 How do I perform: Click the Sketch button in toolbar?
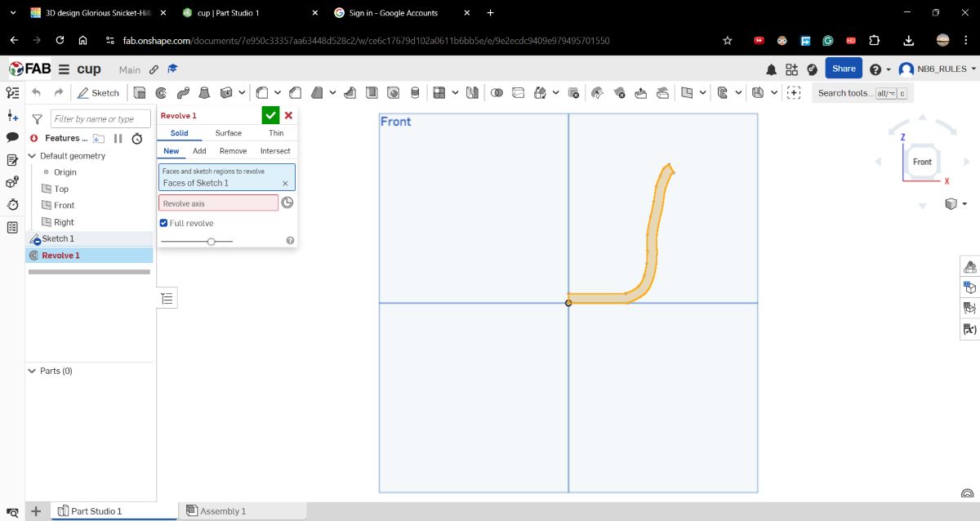[98, 93]
